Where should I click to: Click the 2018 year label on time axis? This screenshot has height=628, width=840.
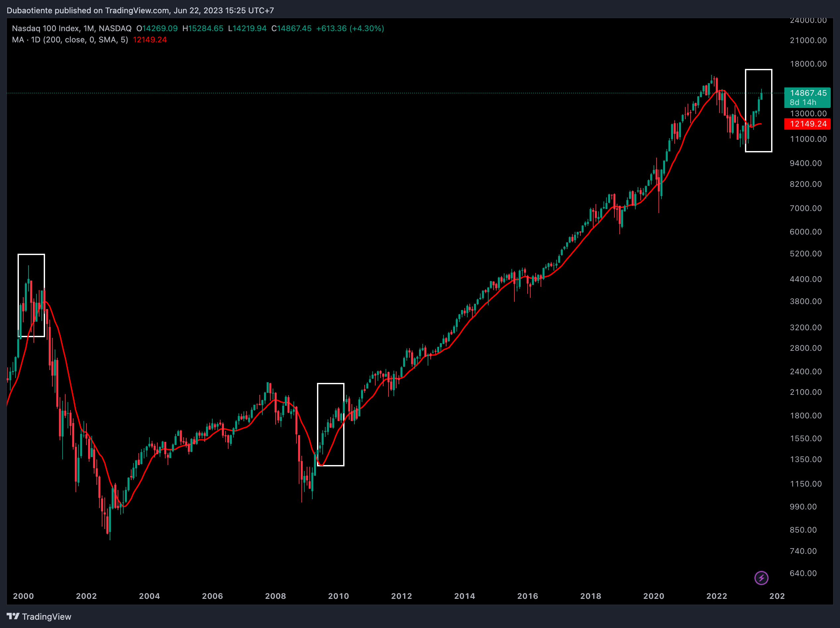pyautogui.click(x=591, y=596)
